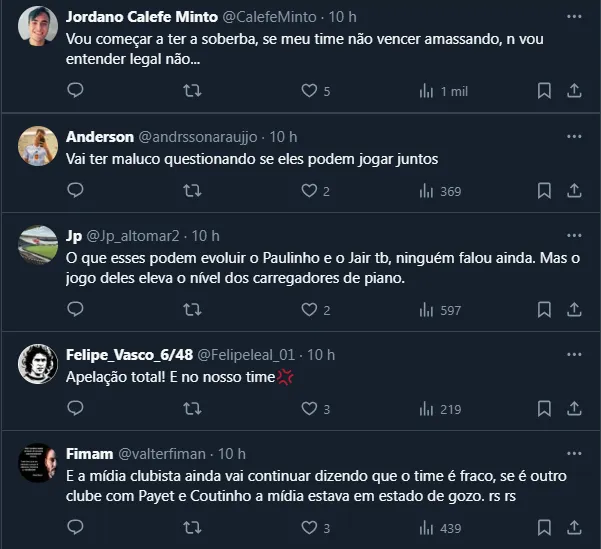Open view count on Anderson's tweet
601x549 pixels.
coord(439,190)
